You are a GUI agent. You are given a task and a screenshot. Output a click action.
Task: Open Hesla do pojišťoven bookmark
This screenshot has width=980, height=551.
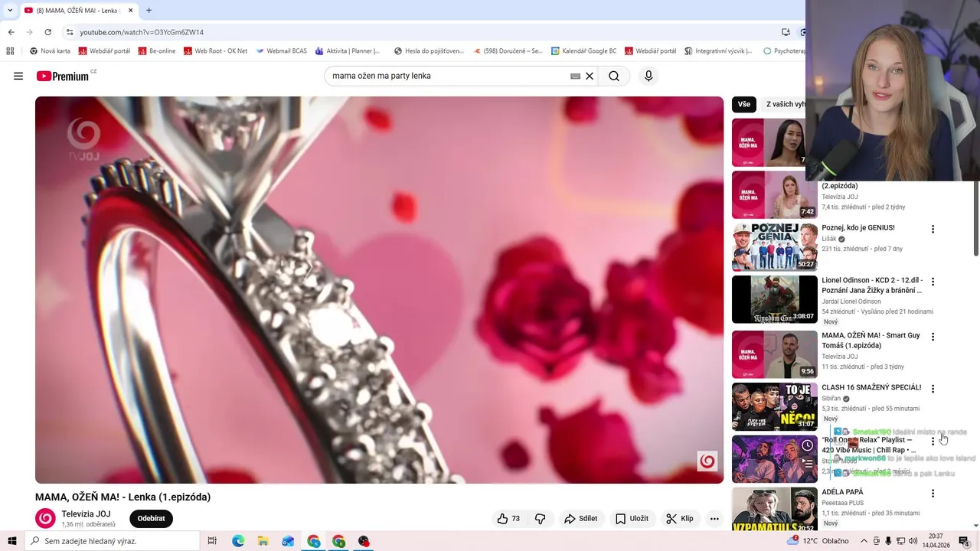pyautogui.click(x=429, y=51)
